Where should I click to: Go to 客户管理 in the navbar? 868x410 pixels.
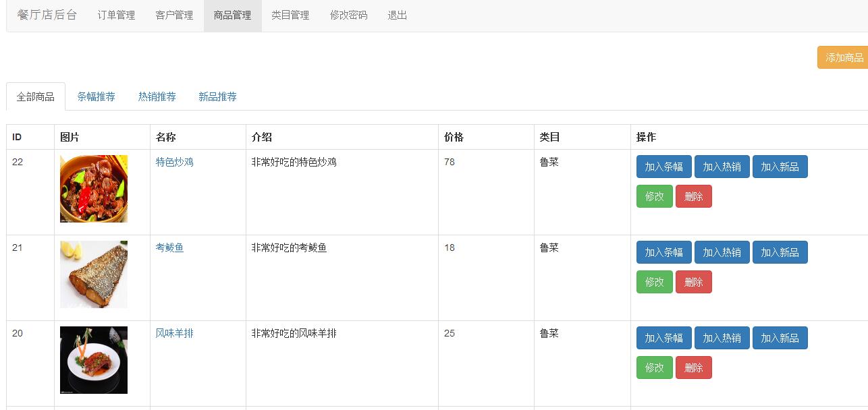pos(174,16)
